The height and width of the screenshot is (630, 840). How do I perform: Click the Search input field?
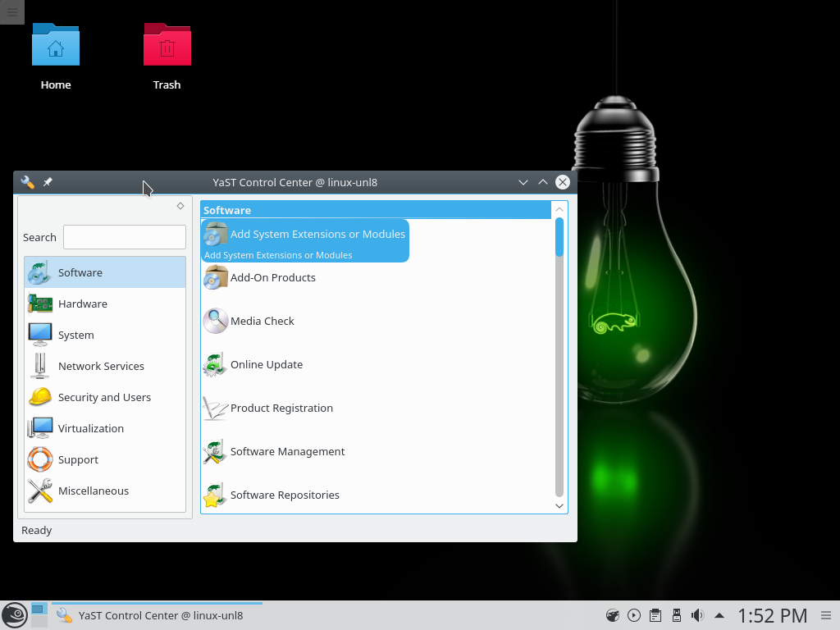pos(125,237)
